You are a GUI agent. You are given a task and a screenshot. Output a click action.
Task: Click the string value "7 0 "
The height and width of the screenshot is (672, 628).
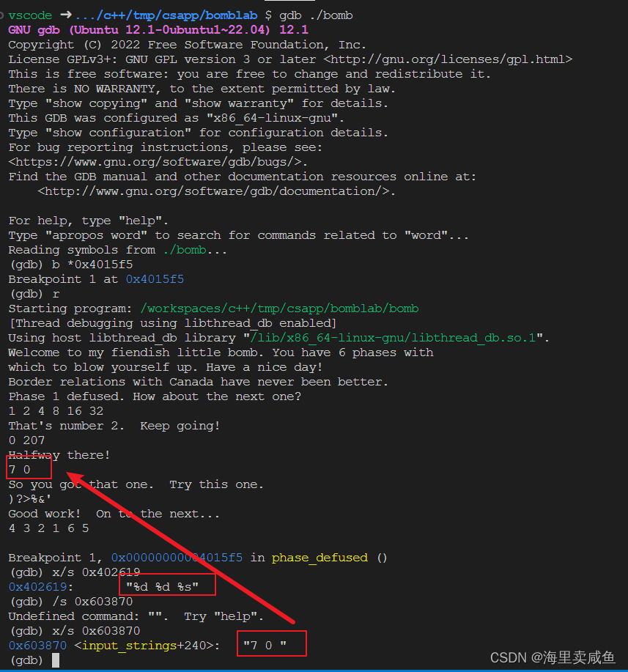[x=265, y=646]
